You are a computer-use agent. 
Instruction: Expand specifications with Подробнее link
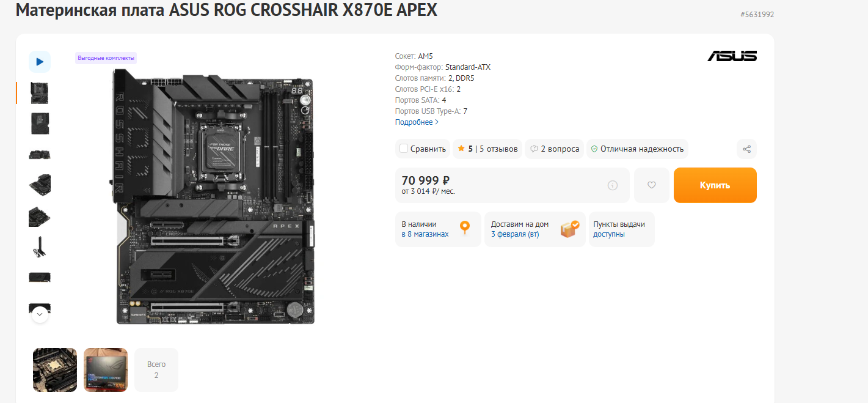pyautogui.click(x=417, y=122)
